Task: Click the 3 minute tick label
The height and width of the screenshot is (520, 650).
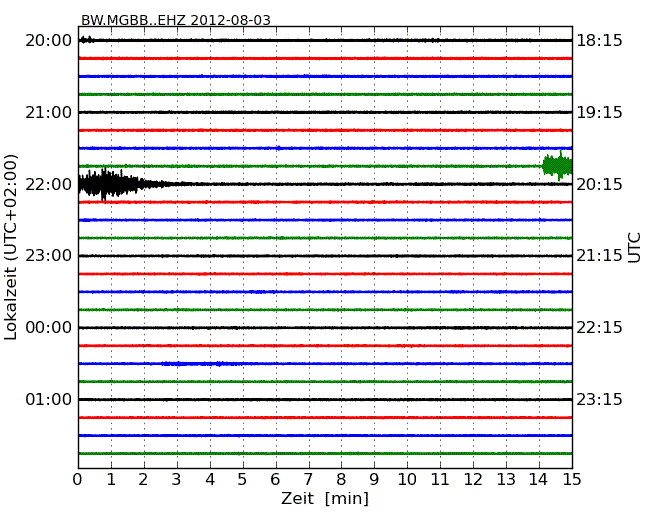Action: click(x=177, y=479)
